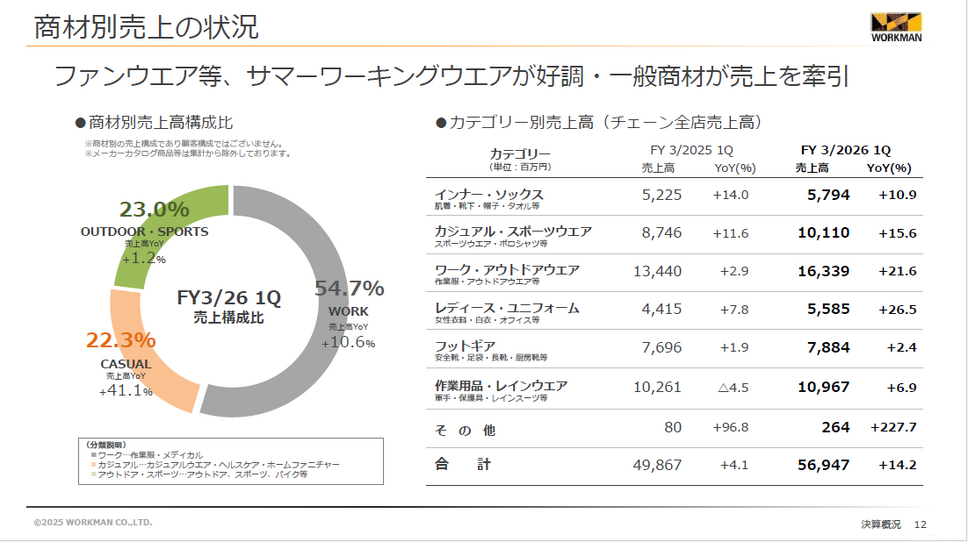Click the page number 12

pos(920,525)
